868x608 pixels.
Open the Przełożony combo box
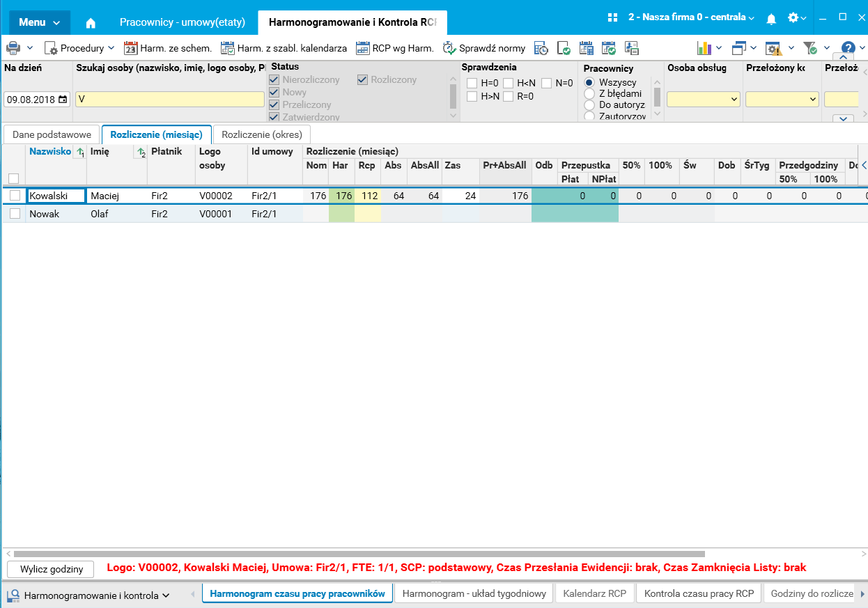click(782, 100)
